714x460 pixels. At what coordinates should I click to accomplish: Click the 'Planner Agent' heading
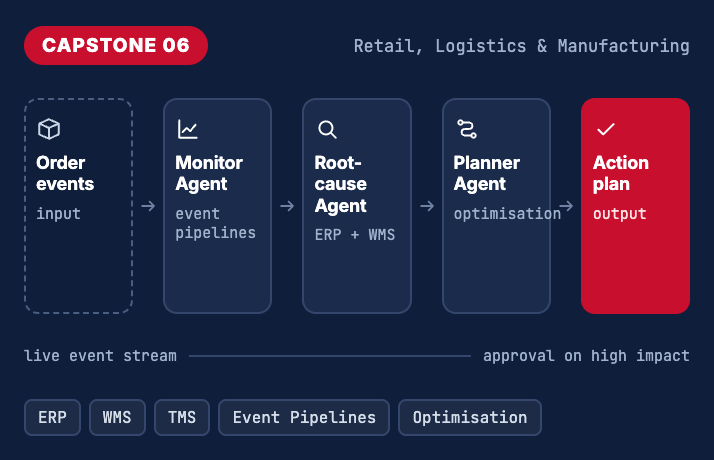point(487,173)
